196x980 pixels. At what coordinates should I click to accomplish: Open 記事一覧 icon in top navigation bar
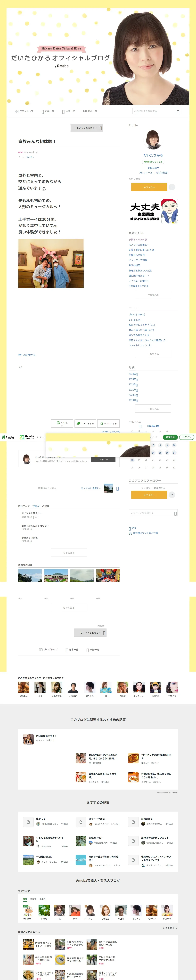pos(43,112)
